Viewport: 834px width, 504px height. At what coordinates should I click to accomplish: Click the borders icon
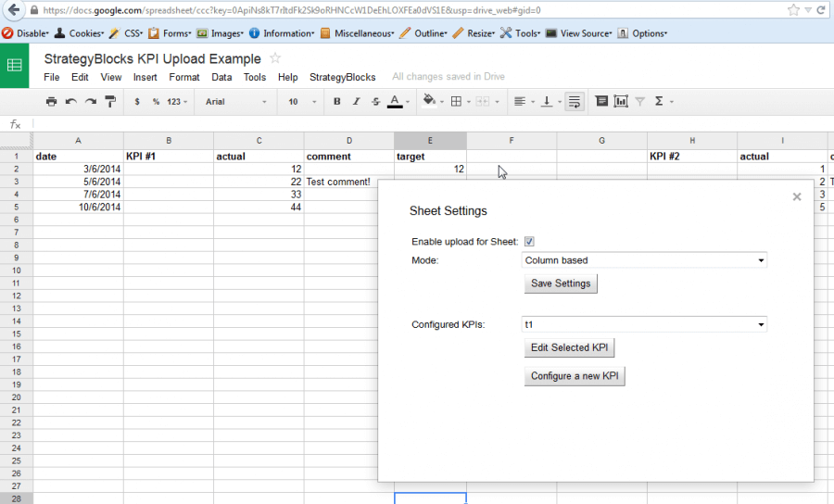point(456,102)
